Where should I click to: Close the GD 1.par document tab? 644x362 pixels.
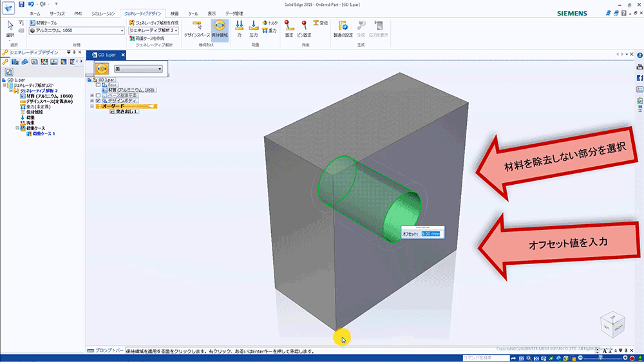(122, 55)
